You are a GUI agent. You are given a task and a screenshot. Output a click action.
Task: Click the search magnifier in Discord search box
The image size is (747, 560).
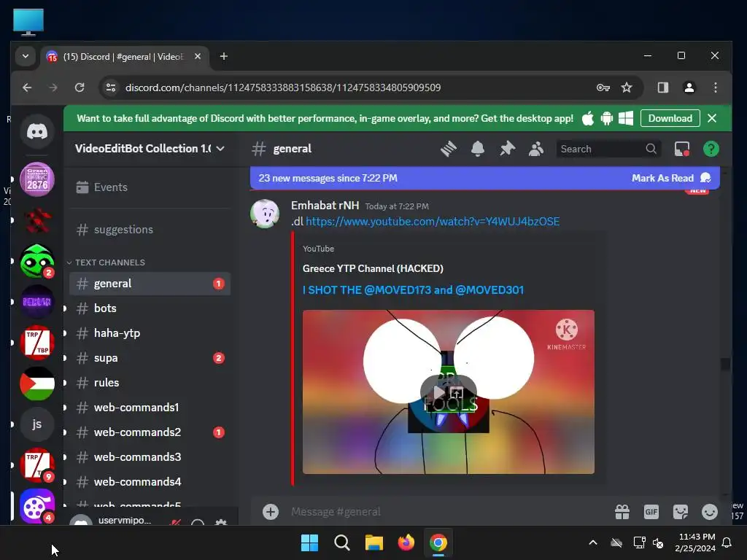(x=651, y=149)
